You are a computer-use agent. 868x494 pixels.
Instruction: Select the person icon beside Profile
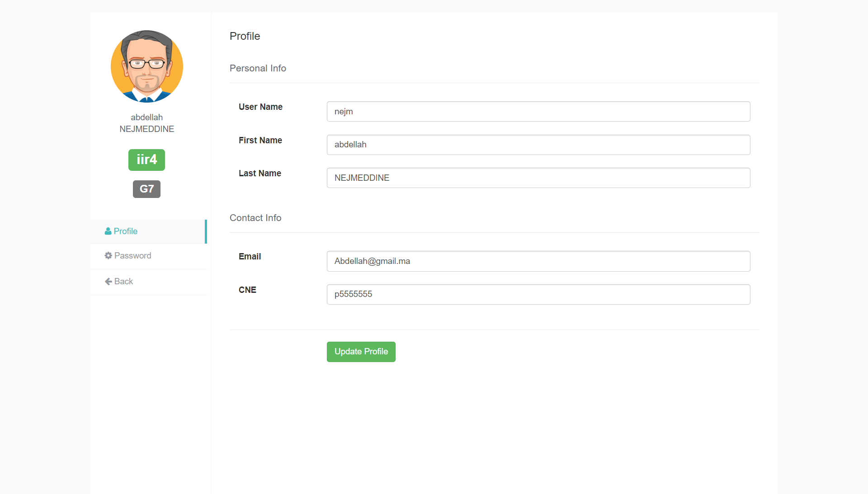[108, 231]
